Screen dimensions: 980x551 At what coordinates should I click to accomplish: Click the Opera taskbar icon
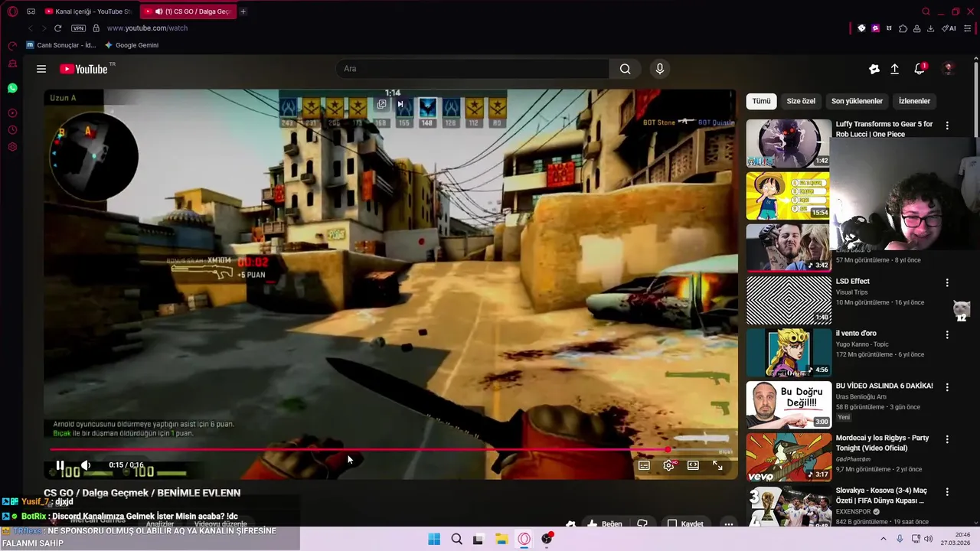pyautogui.click(x=524, y=539)
